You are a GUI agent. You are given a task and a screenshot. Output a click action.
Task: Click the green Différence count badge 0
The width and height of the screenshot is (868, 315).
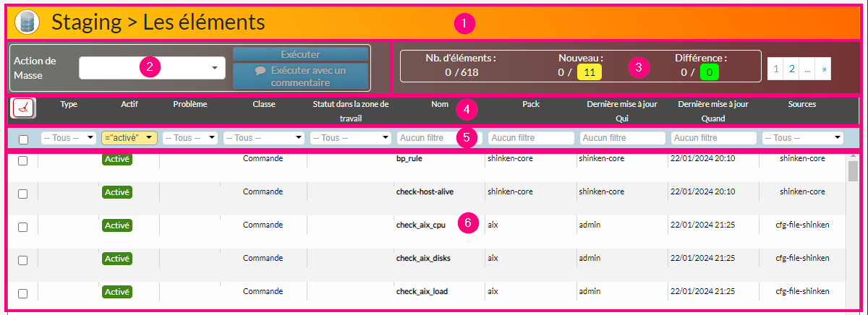click(709, 72)
